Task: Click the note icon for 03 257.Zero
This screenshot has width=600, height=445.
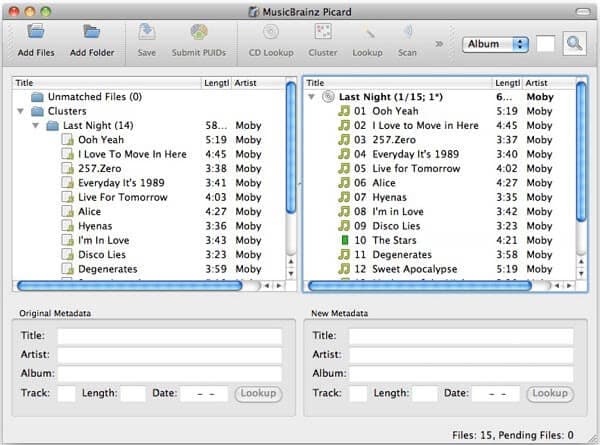Action: (344, 140)
